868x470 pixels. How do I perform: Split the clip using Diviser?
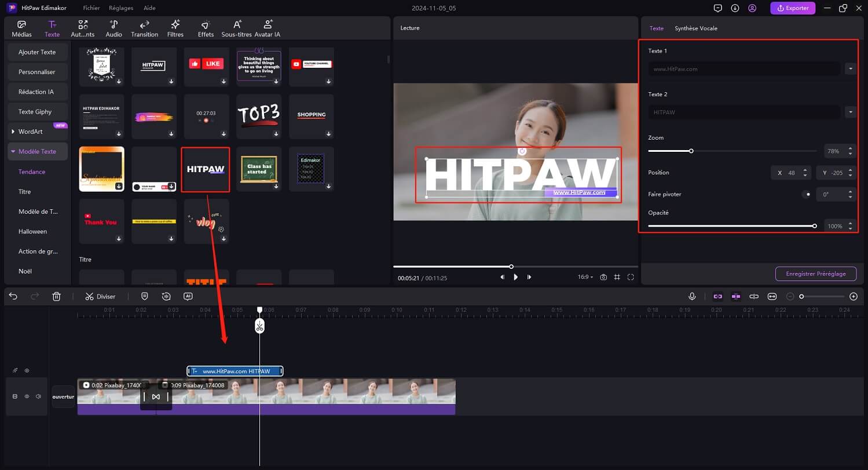[x=100, y=296]
